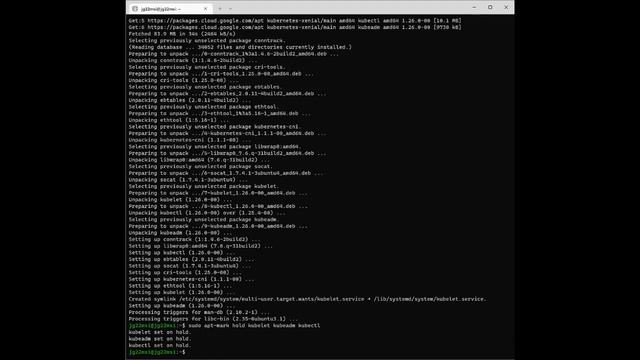Click 'Setting up kubectl (1.26.0-00)' line
Screen dimensions: 640x360
pyautogui.click(x=182, y=253)
